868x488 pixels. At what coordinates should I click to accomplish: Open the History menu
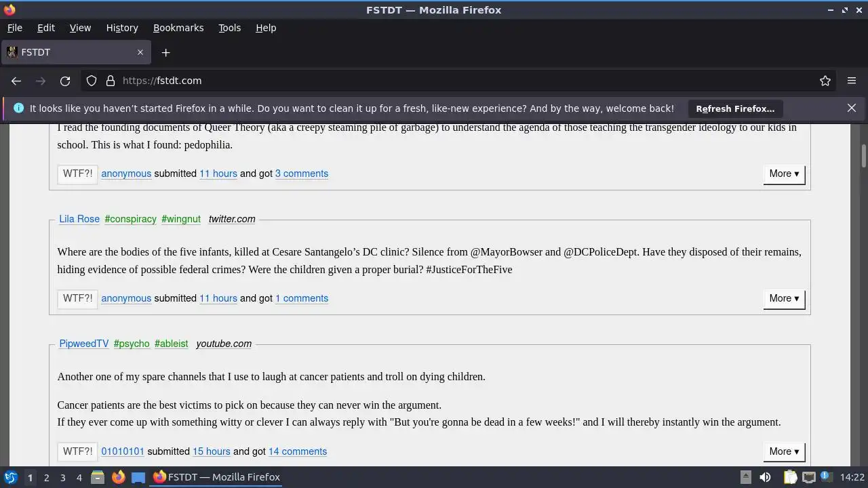click(x=122, y=28)
